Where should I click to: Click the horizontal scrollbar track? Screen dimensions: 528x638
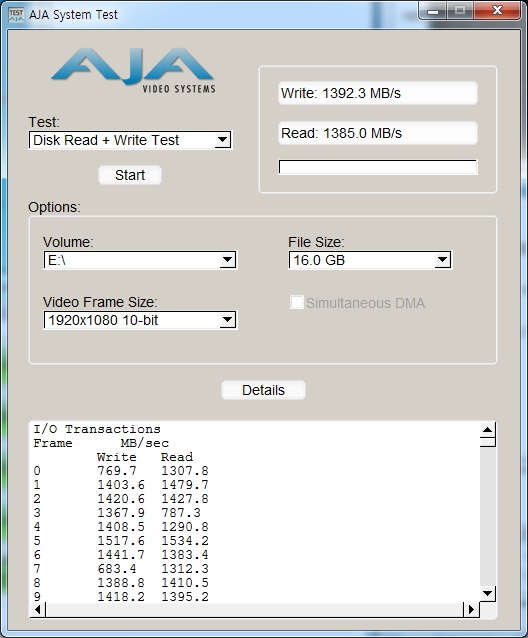pyautogui.click(x=255, y=609)
